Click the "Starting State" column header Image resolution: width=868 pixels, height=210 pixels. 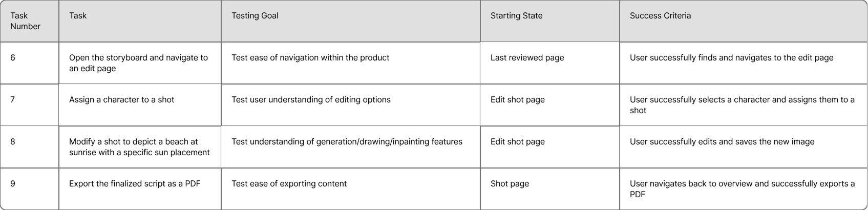[x=516, y=16]
